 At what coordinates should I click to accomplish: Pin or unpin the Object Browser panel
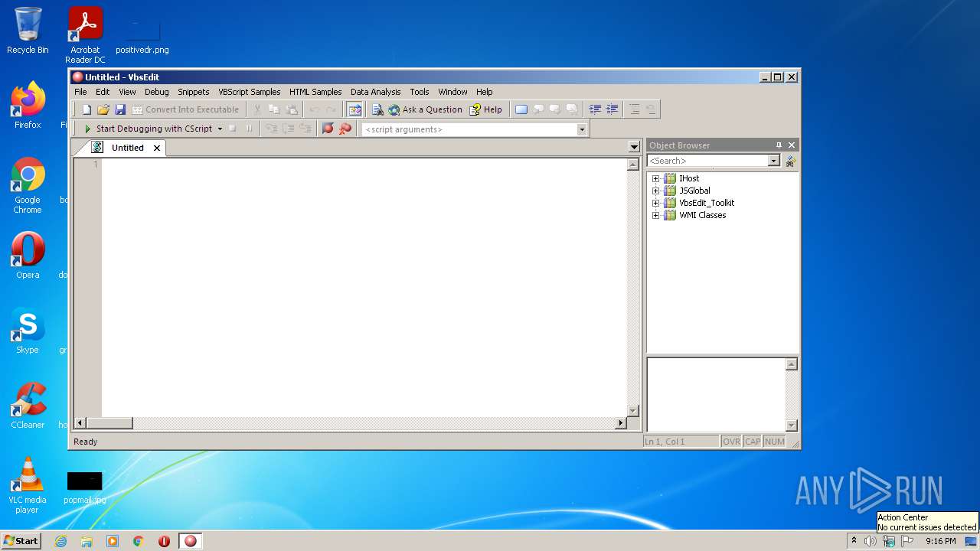pos(779,145)
